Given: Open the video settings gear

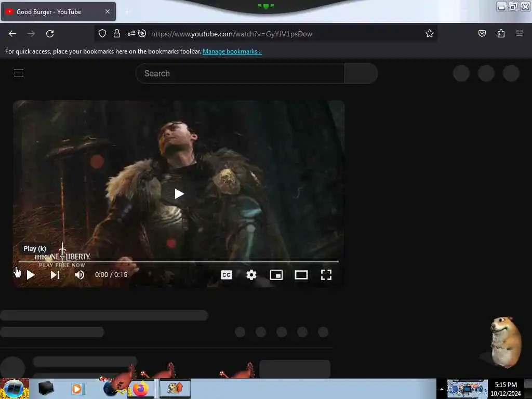Looking at the screenshot, I should tap(251, 275).
